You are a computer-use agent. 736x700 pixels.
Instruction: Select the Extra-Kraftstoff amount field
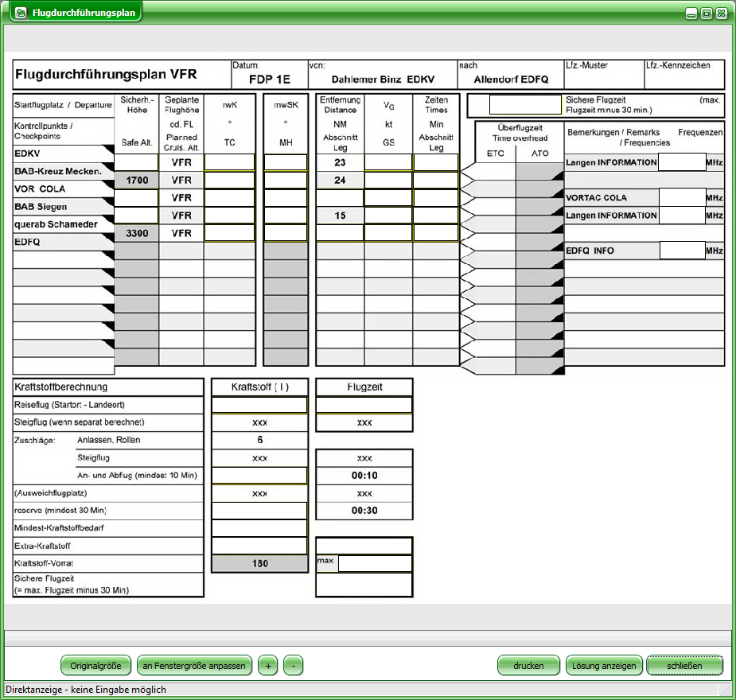(x=259, y=546)
